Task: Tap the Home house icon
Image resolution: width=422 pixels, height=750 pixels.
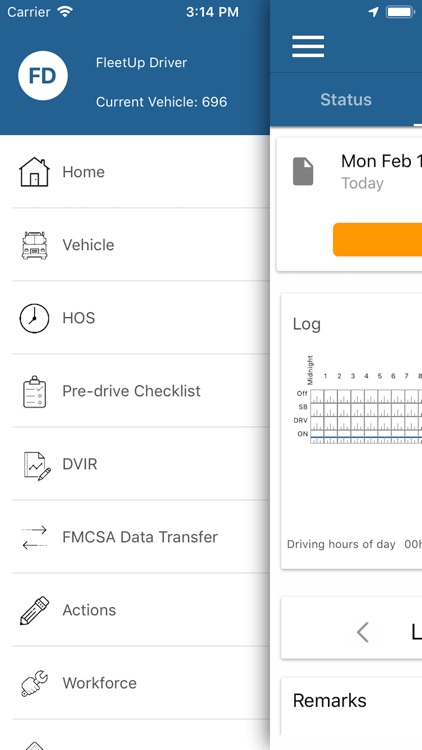Action: point(34,172)
